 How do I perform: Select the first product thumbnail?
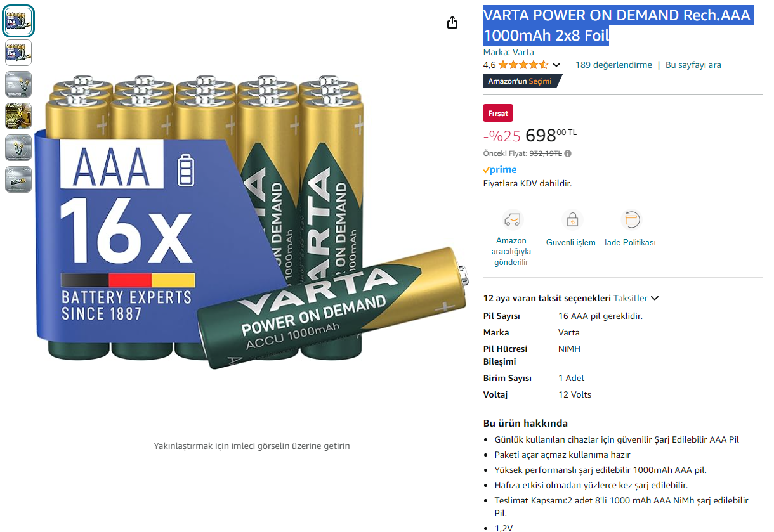(18, 22)
